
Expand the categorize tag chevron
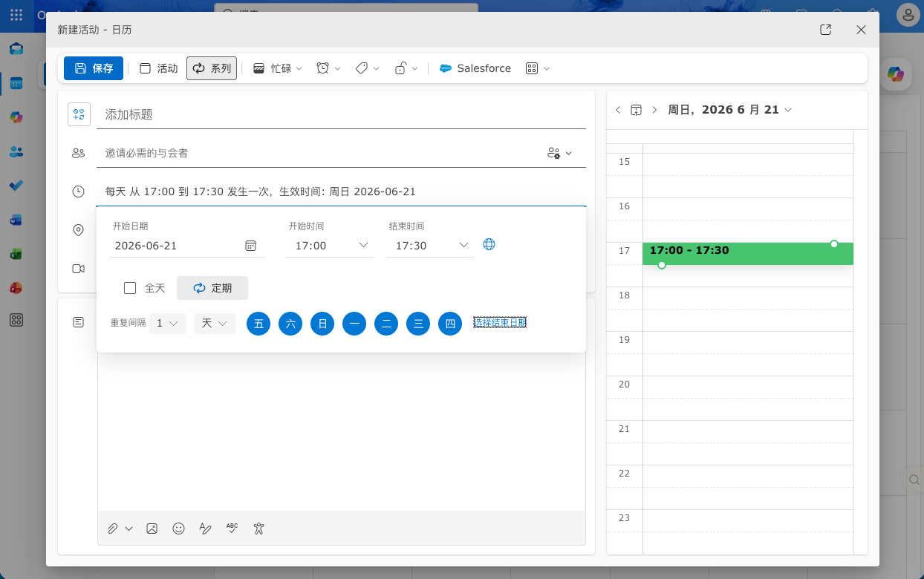tap(377, 68)
